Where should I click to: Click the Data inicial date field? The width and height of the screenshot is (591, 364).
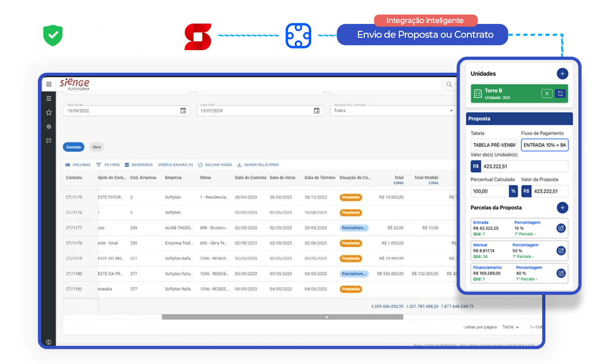click(x=126, y=111)
